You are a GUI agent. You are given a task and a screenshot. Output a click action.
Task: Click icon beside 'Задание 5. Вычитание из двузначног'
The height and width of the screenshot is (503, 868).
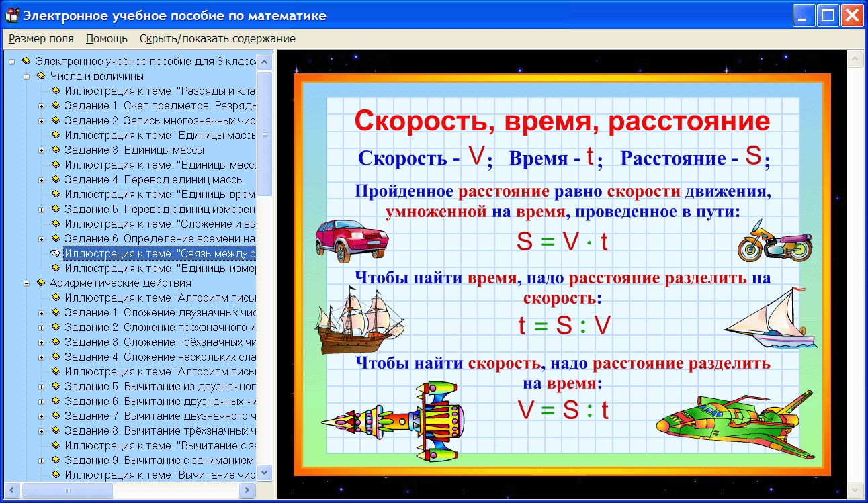[x=56, y=387]
